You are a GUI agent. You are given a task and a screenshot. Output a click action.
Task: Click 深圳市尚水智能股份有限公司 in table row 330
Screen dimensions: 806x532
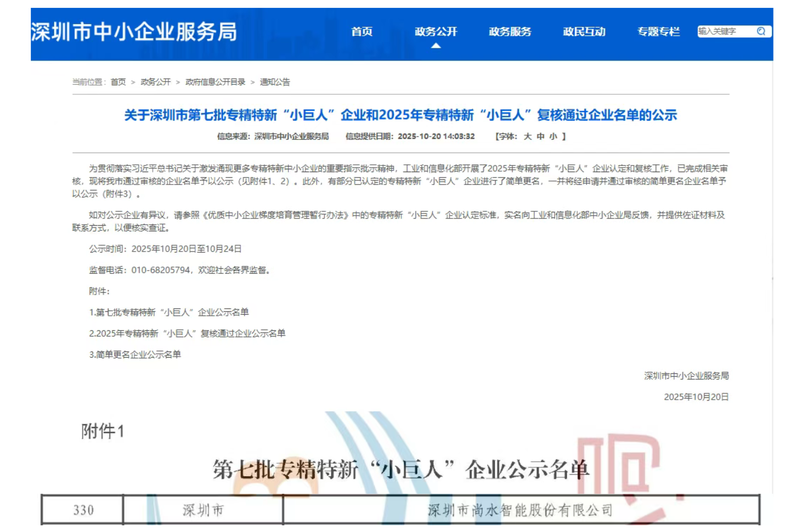pyautogui.click(x=520, y=510)
